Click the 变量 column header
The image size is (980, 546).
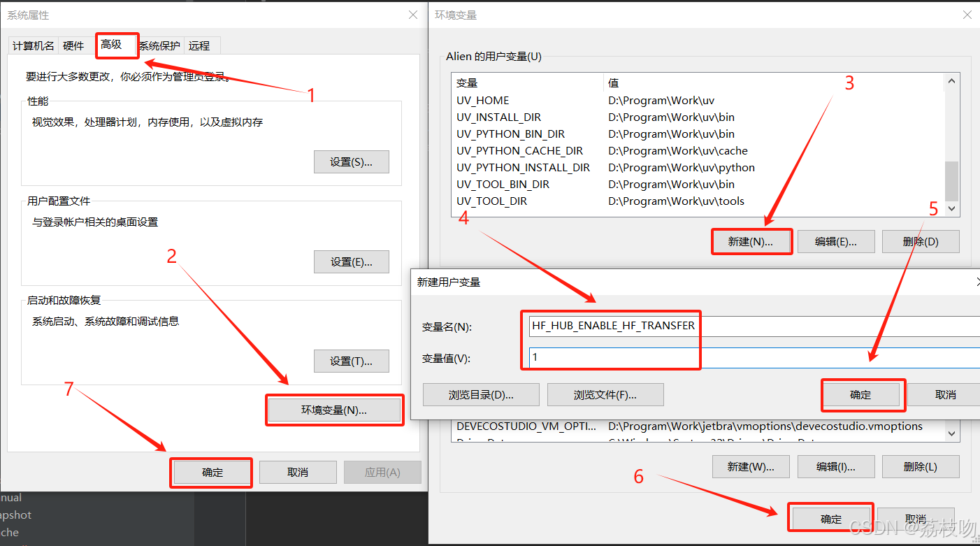point(527,83)
